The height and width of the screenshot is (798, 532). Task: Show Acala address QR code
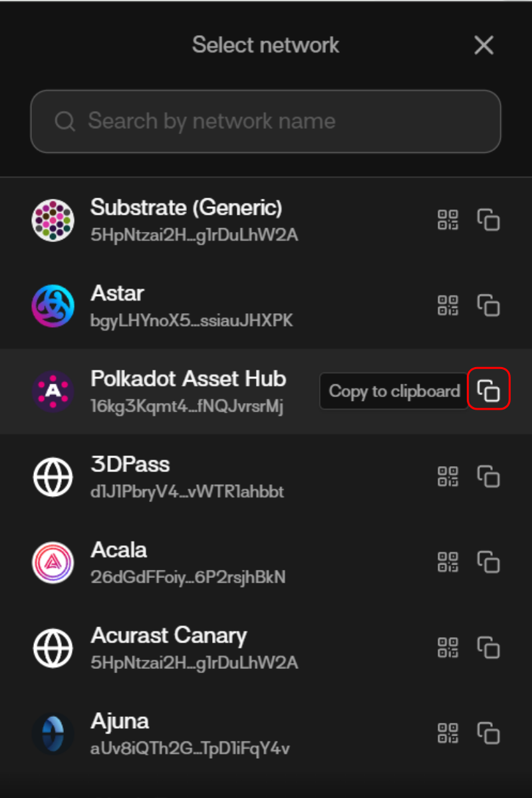(448, 563)
